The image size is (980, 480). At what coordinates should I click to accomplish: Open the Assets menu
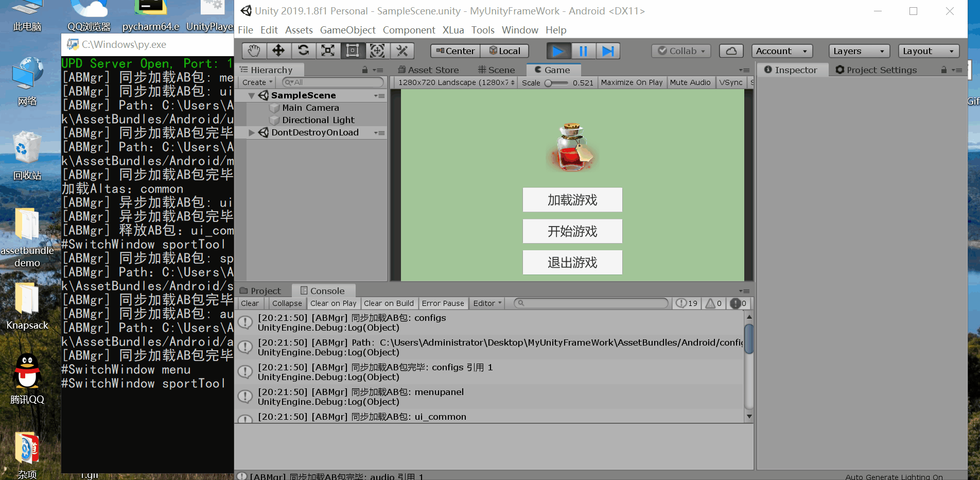299,30
